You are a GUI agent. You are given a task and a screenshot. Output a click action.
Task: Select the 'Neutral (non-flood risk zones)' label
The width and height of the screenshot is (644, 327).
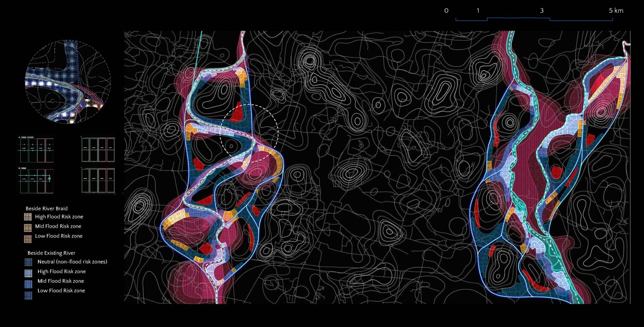[x=72, y=262]
